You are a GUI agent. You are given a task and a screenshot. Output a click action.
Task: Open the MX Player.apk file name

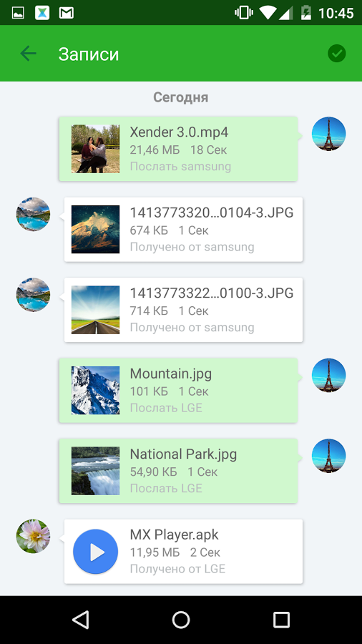click(174, 535)
